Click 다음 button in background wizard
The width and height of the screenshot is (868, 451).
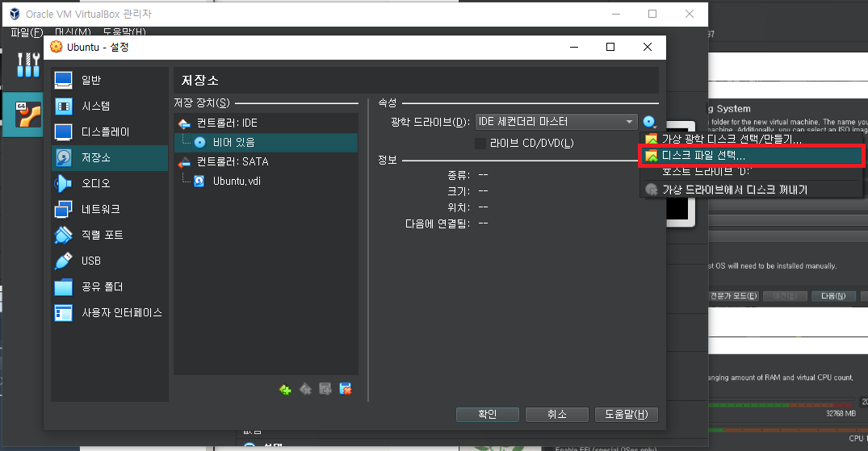coord(833,296)
